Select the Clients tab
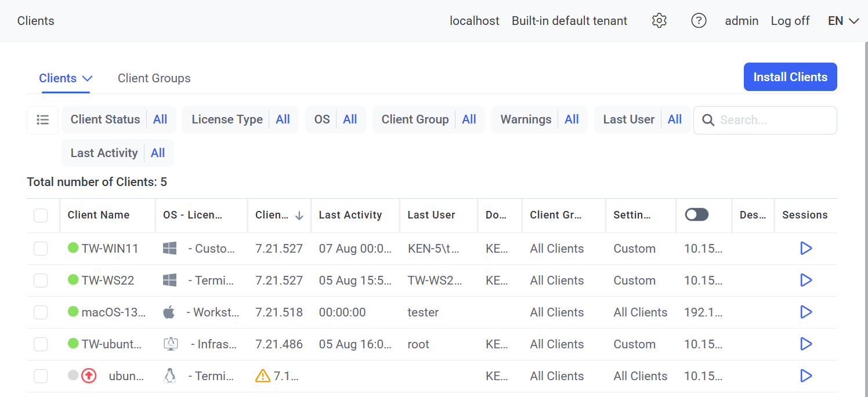The width and height of the screenshot is (868, 397). coord(58,78)
